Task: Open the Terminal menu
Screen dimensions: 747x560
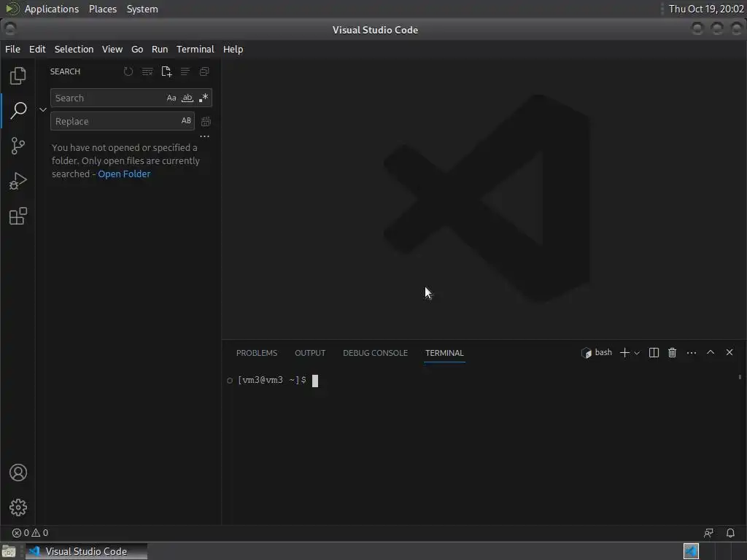Action: point(196,49)
